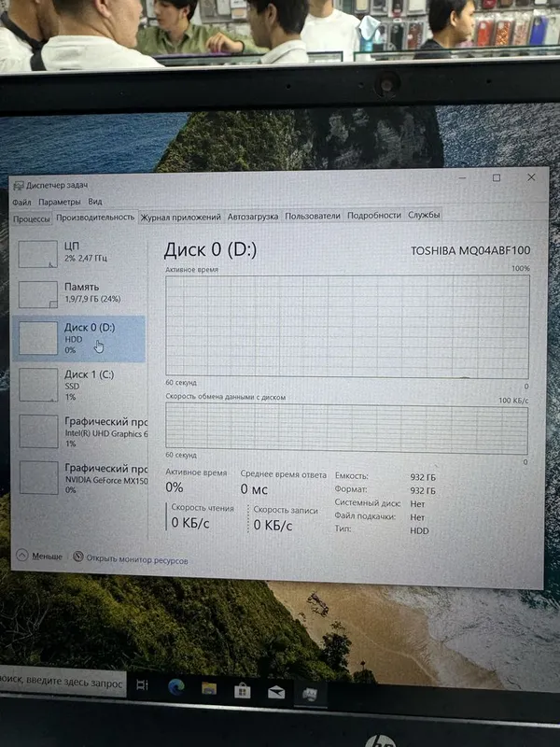560x747 pixels.
Task: Click the Task Manager title bar icon
Action: [x=19, y=185]
